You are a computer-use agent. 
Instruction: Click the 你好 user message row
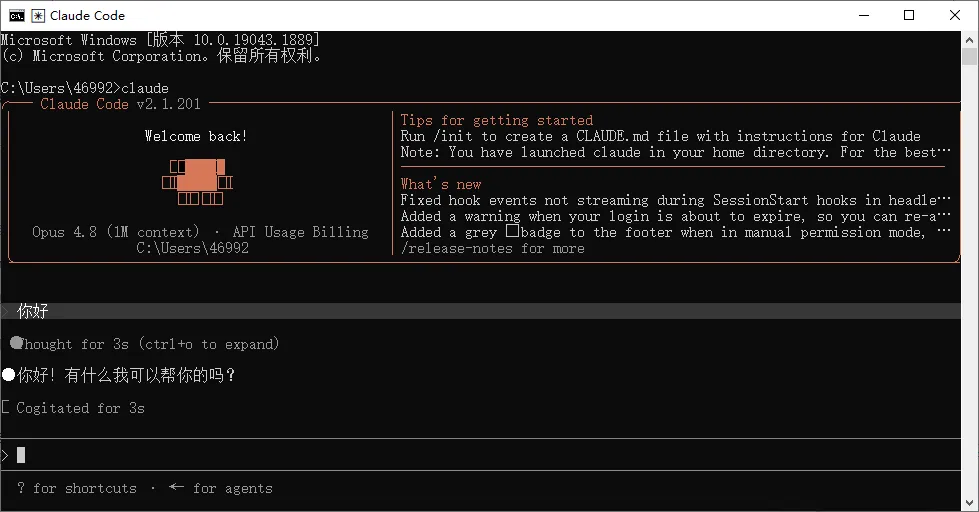481,311
